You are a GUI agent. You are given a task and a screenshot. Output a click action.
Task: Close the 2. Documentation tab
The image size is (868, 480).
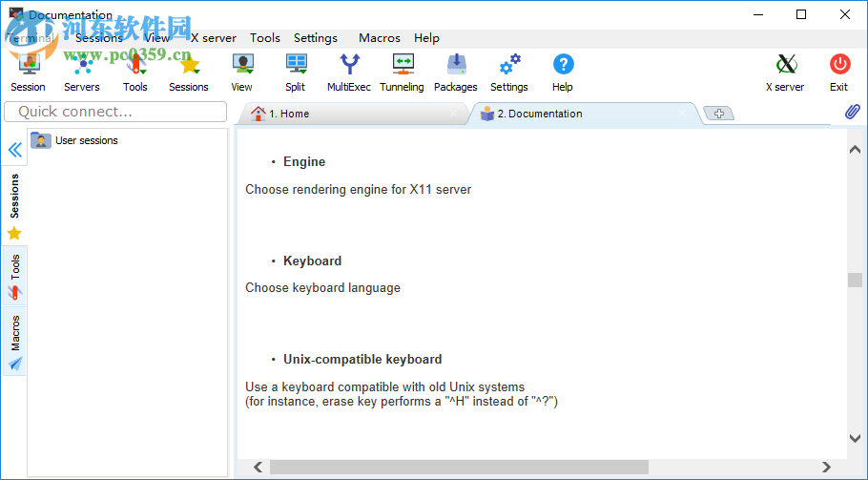(683, 113)
